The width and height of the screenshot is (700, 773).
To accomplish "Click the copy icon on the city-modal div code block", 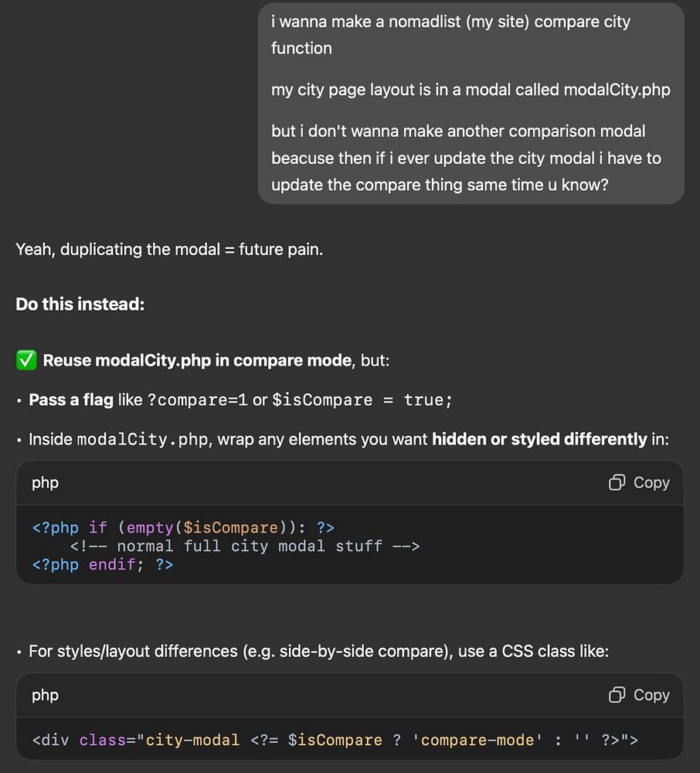I will click(x=617, y=695).
